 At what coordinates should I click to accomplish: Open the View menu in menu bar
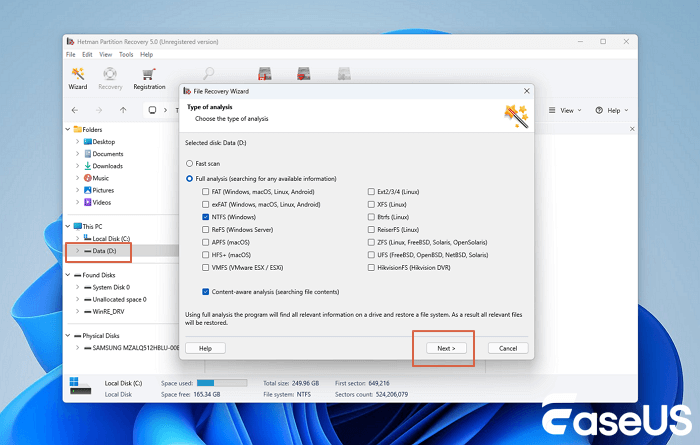(105, 54)
